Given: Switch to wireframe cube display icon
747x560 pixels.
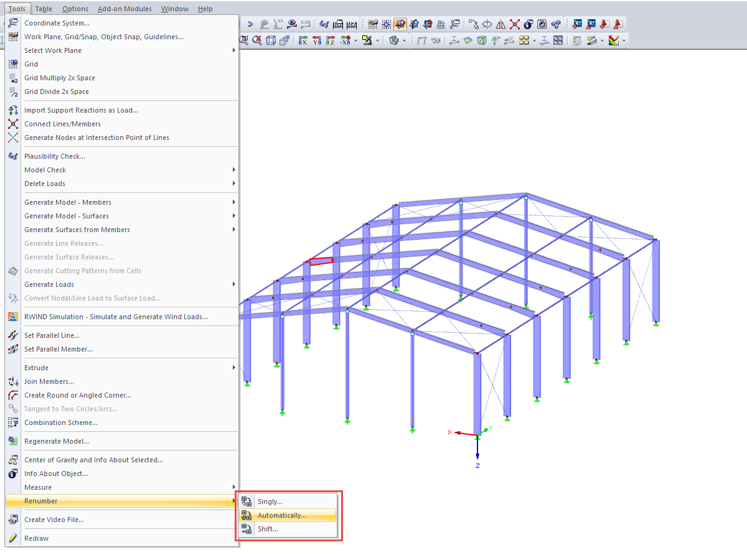Looking at the screenshot, I should 271,40.
